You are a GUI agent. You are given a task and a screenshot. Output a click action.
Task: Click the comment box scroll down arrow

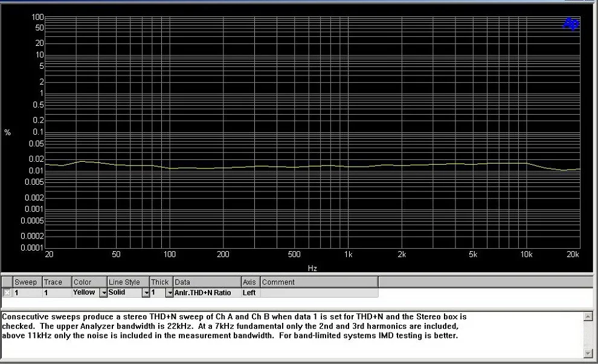(588, 353)
